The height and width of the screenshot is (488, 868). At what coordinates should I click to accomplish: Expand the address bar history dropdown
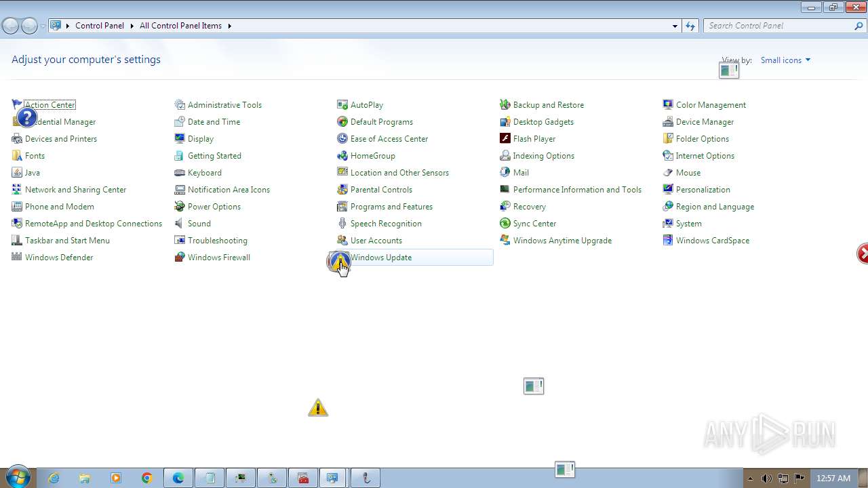coord(675,26)
